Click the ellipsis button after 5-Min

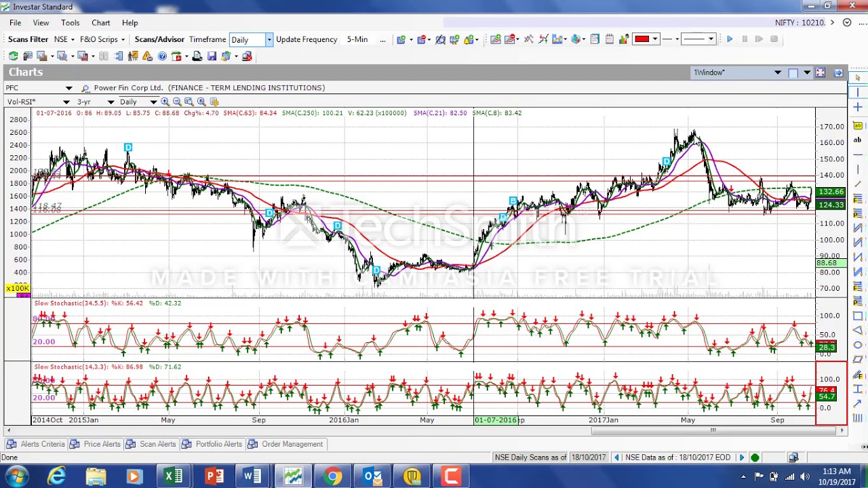pyautogui.click(x=382, y=39)
